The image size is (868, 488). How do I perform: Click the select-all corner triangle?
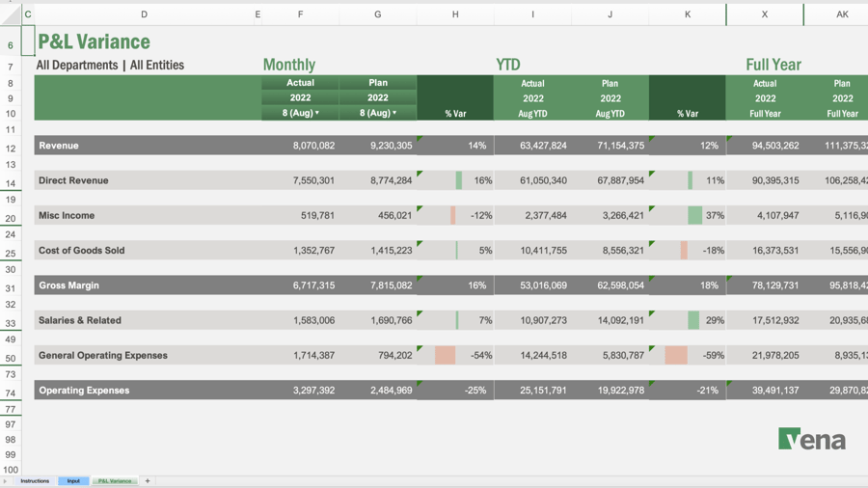11,14
